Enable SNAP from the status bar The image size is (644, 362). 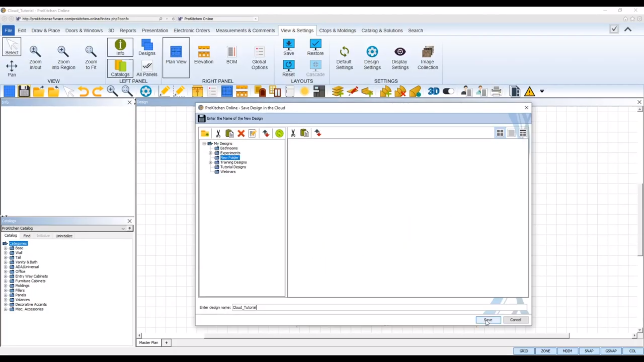589,351
